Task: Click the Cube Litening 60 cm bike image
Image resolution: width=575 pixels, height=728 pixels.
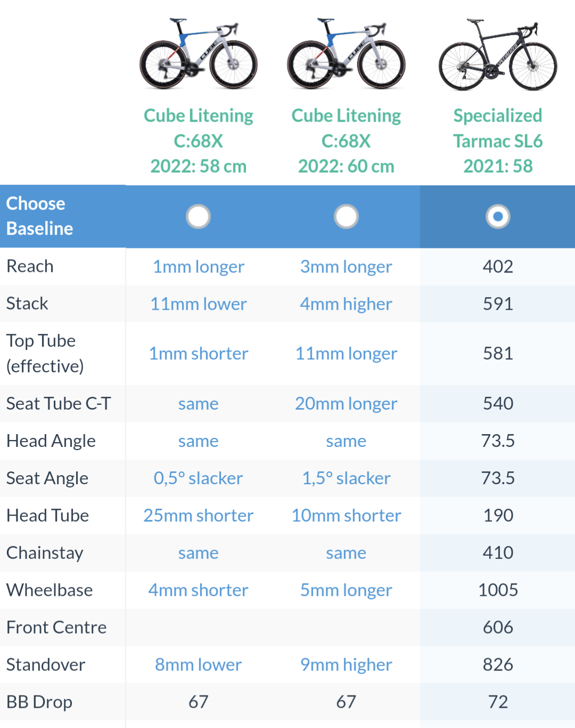Action: pos(346,54)
